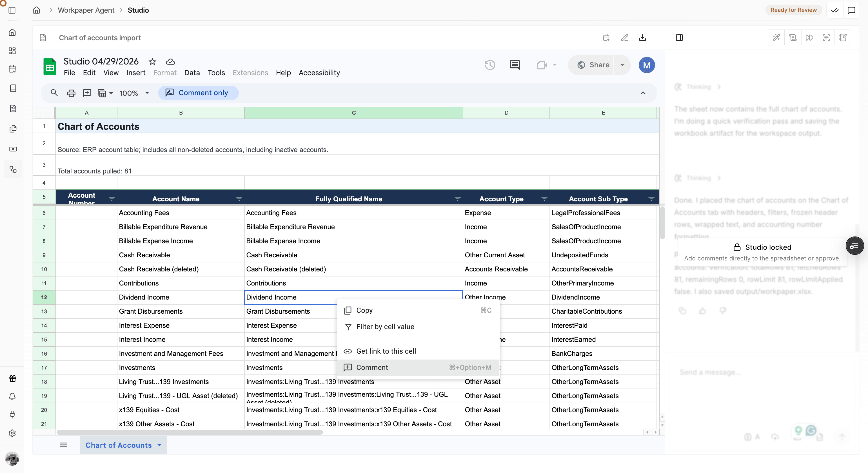Click the magic wand icon

click(x=776, y=37)
